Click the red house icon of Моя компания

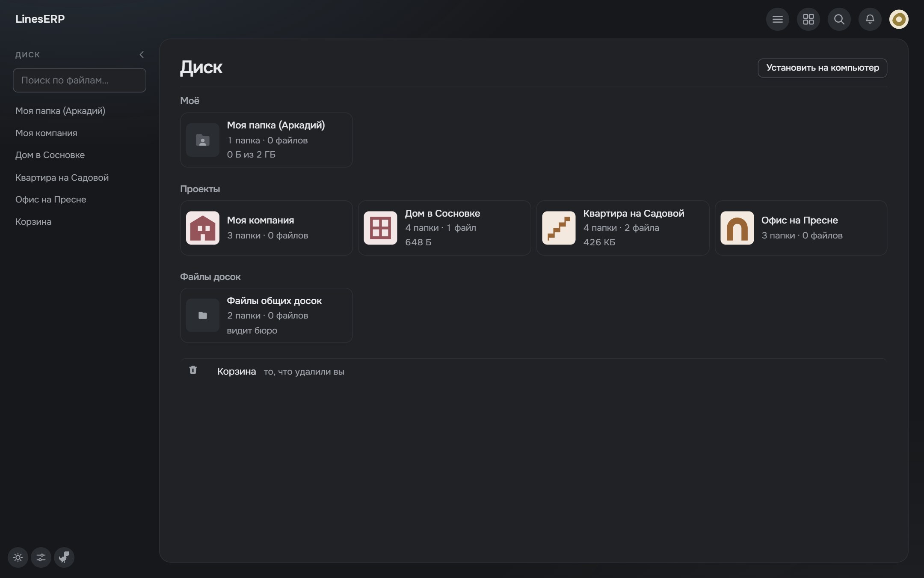[203, 228]
